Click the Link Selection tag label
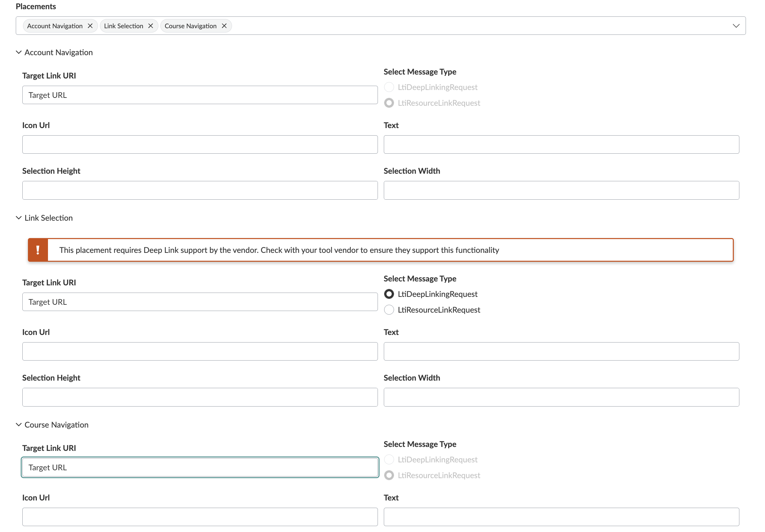Screen dimensions: 765x532 point(124,26)
